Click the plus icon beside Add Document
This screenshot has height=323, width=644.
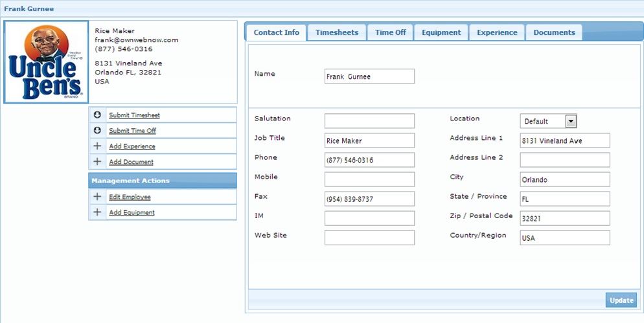pos(97,162)
